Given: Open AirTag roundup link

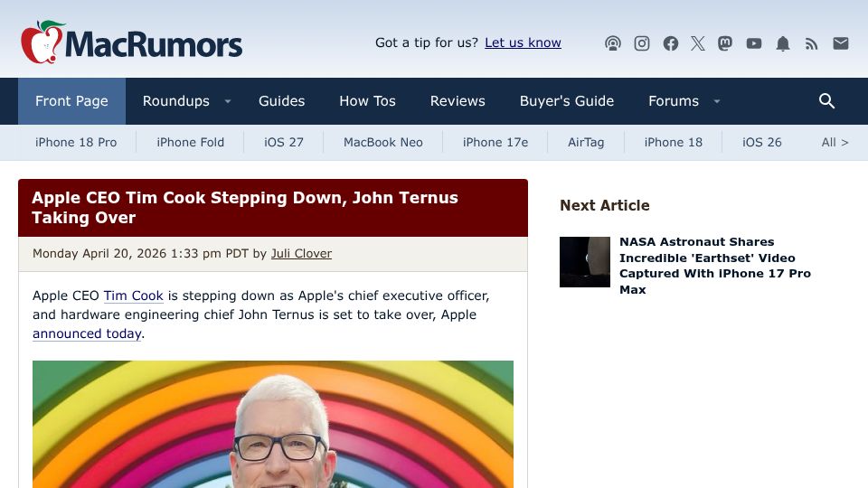Looking at the screenshot, I should point(586,143).
